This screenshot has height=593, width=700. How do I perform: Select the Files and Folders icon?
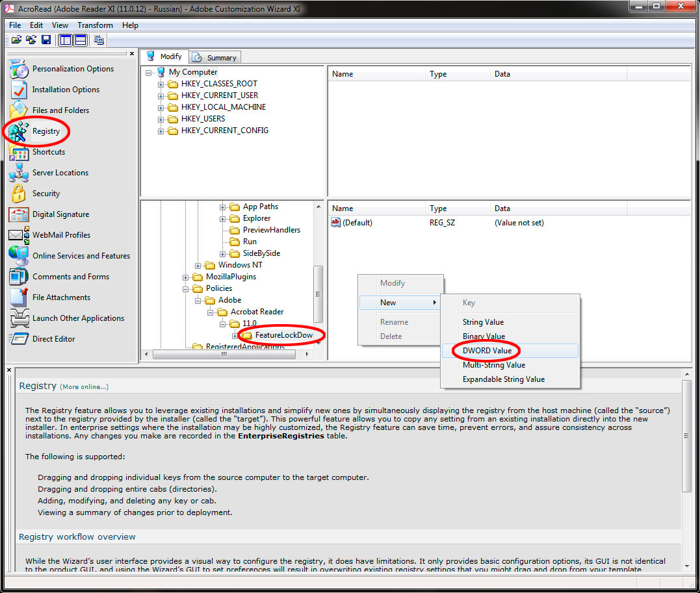coord(19,110)
